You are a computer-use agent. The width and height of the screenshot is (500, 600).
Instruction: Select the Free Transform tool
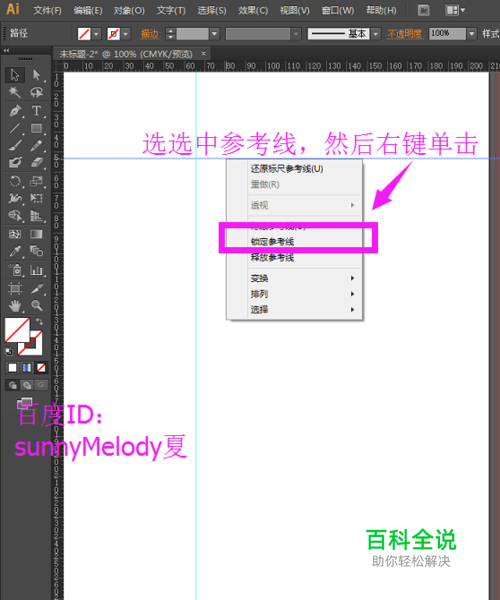(x=37, y=198)
